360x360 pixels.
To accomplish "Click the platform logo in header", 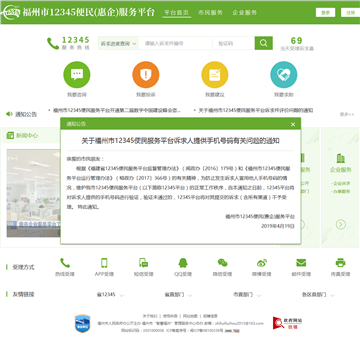I will point(10,13).
